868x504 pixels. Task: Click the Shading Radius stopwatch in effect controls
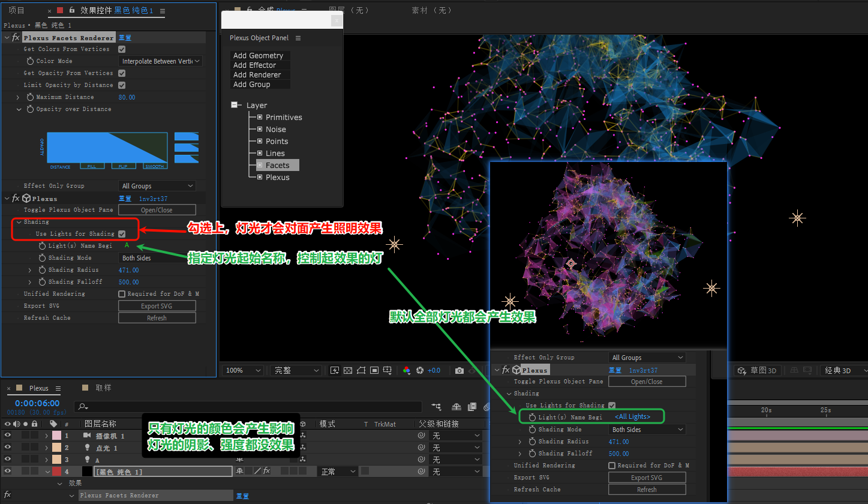43,270
